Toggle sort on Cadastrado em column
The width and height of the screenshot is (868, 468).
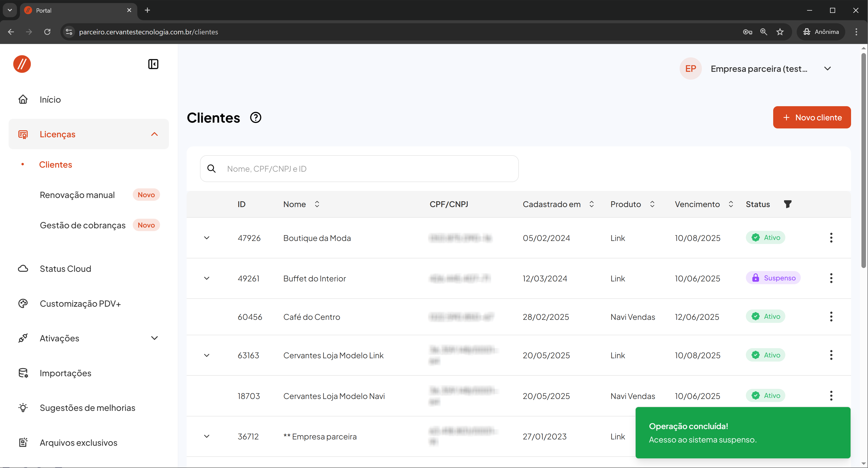coord(591,204)
